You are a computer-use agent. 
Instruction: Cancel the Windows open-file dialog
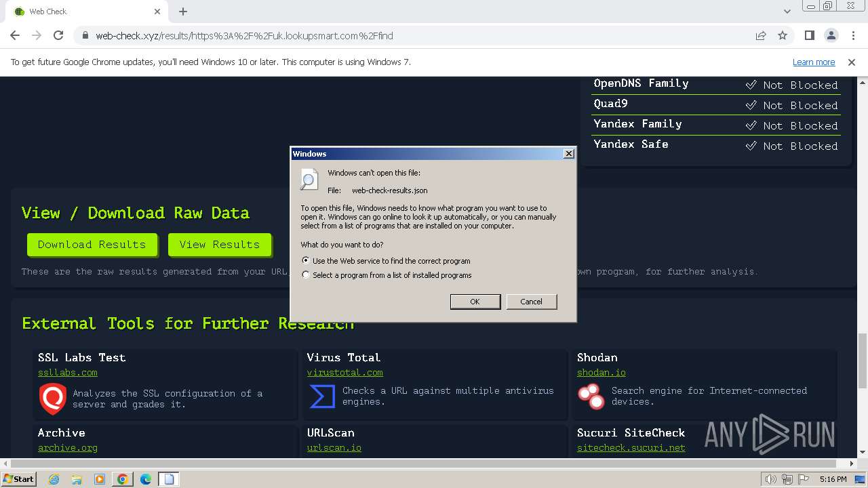click(x=531, y=302)
